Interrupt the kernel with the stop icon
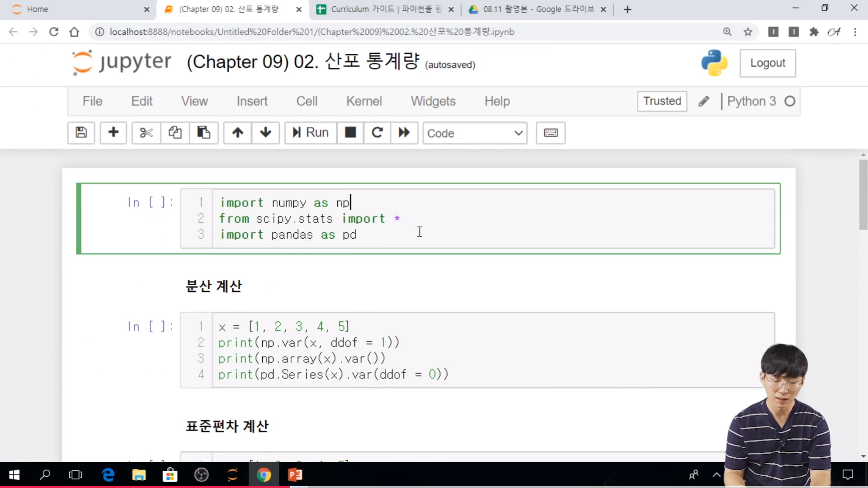The image size is (868, 488). [350, 132]
